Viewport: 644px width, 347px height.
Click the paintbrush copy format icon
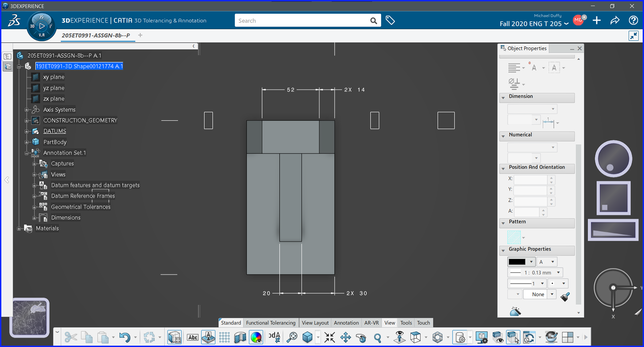click(565, 296)
